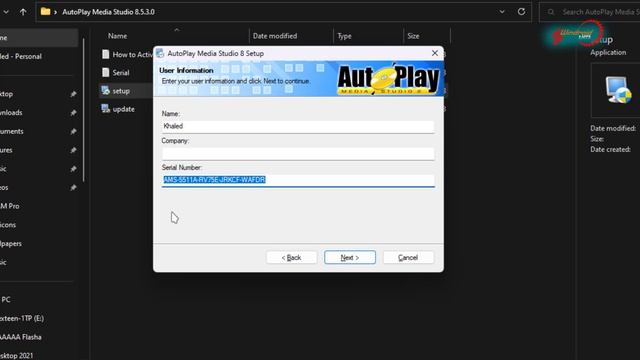Refresh the Explorer folder view
This screenshot has height=360, width=640.
pyautogui.click(x=521, y=11)
